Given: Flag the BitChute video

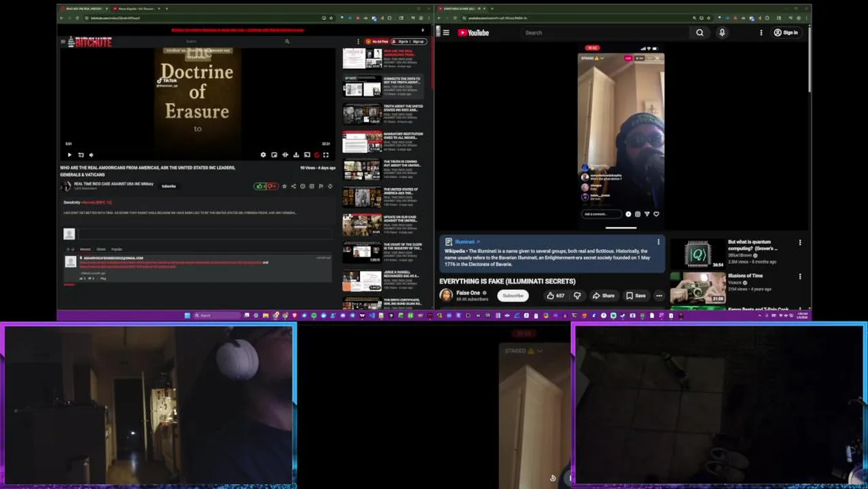Looking at the screenshot, I should click(321, 186).
